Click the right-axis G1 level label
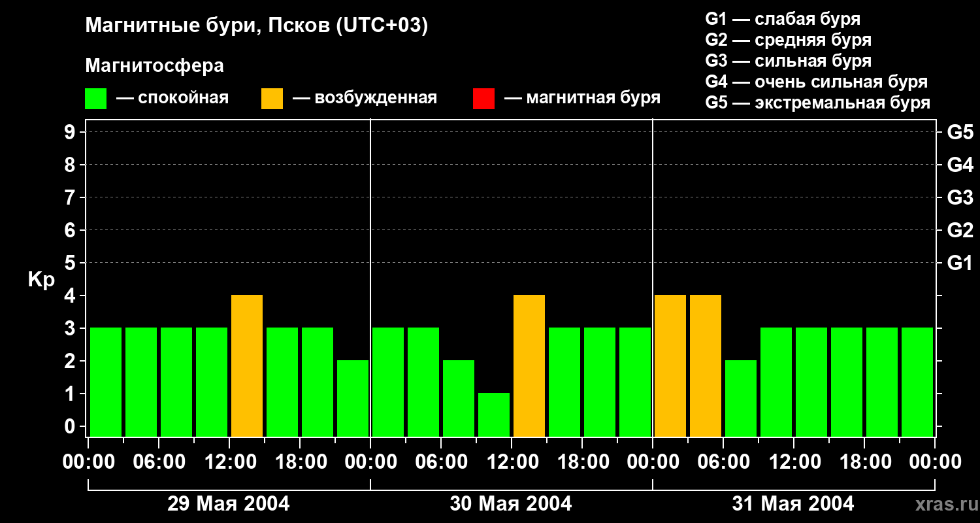 (x=960, y=263)
